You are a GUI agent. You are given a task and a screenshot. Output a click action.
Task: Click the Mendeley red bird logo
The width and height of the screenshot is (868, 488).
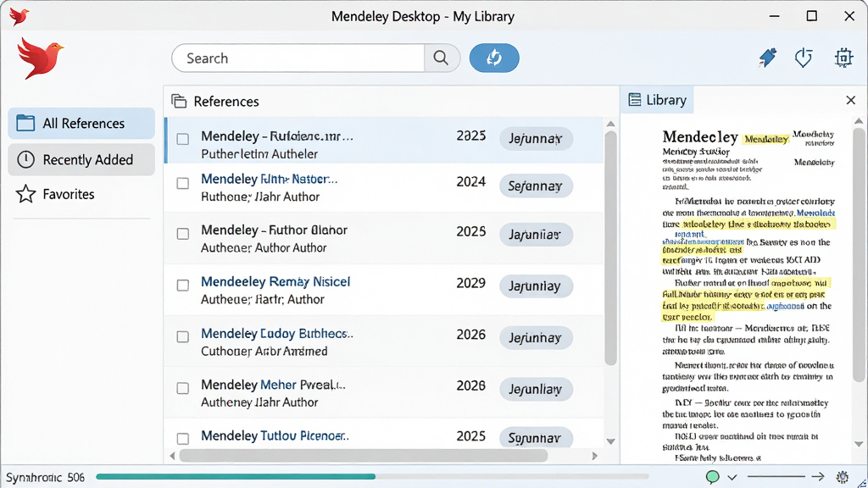click(40, 58)
